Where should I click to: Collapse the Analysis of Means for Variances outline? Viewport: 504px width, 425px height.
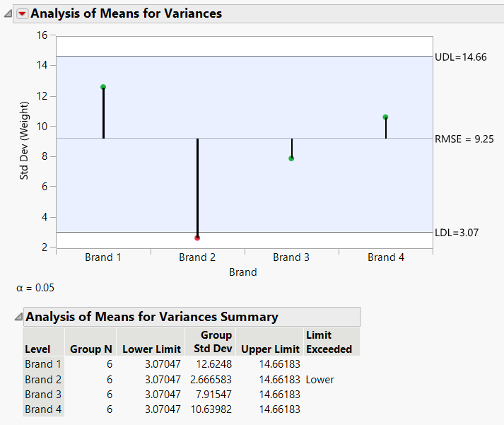coord(8,13)
